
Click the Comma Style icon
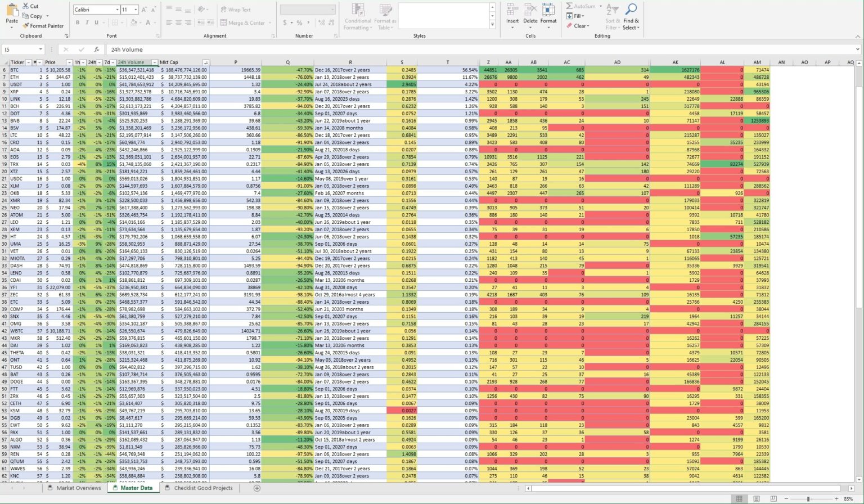click(308, 22)
